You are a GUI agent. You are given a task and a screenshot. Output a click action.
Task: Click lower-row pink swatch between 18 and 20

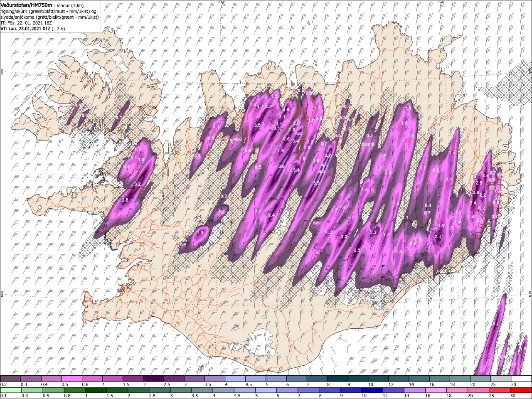tap(457, 390)
